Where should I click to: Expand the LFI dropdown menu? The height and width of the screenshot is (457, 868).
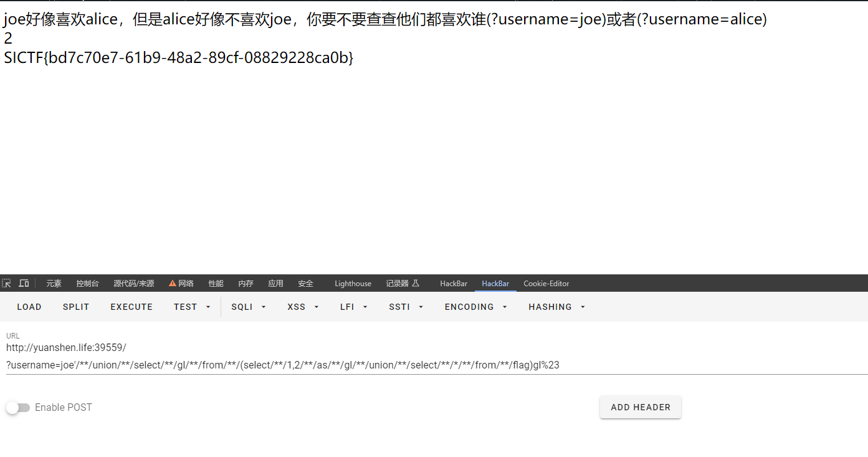click(354, 307)
